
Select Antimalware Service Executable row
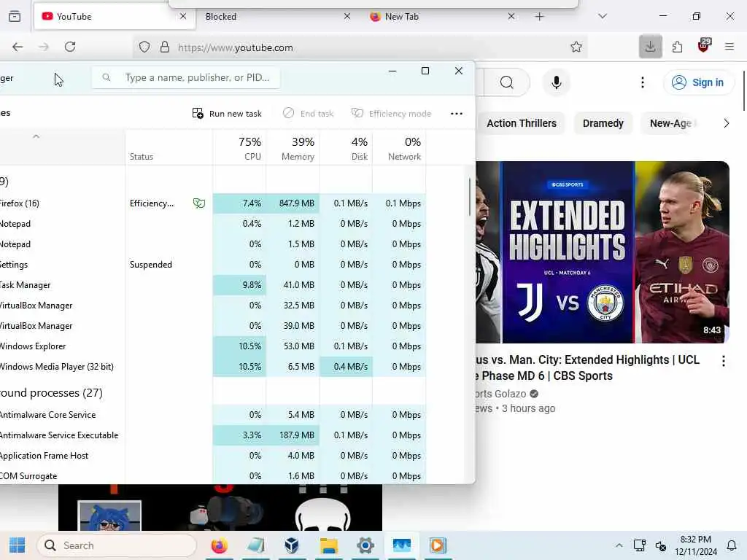213,435
